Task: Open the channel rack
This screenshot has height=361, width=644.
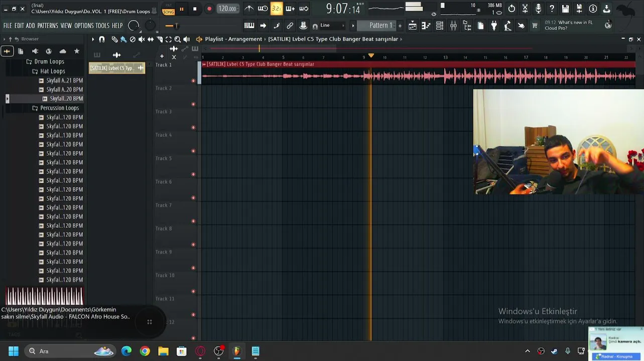Action: click(440, 26)
